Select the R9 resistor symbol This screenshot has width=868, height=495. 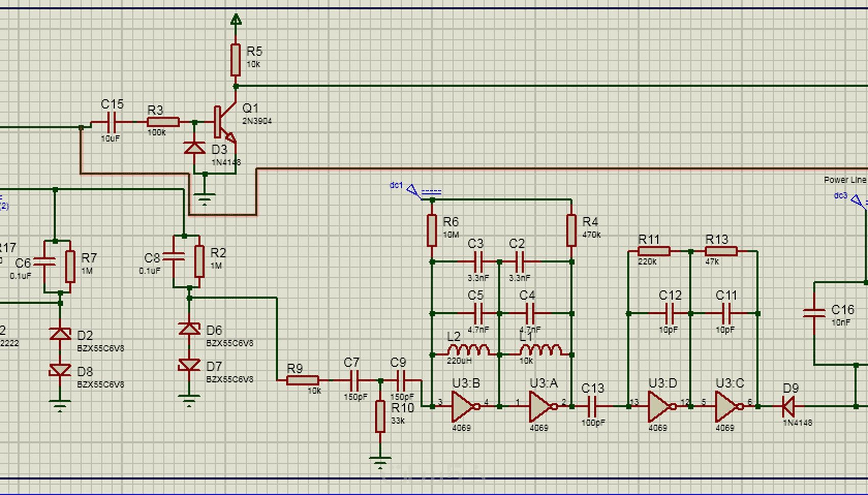click(x=303, y=380)
